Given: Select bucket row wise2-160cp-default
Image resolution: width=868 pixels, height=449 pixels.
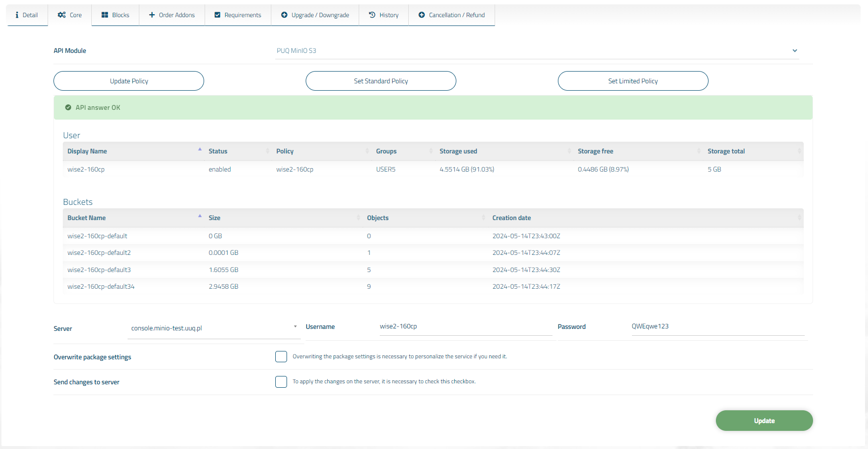Looking at the screenshot, I should [433, 236].
